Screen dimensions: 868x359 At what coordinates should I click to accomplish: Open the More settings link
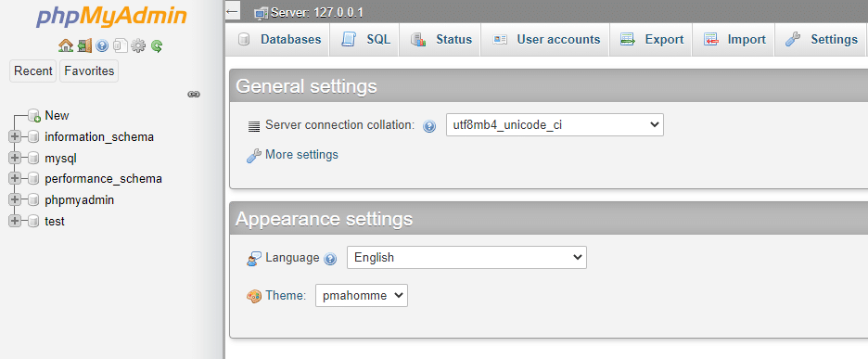point(301,155)
